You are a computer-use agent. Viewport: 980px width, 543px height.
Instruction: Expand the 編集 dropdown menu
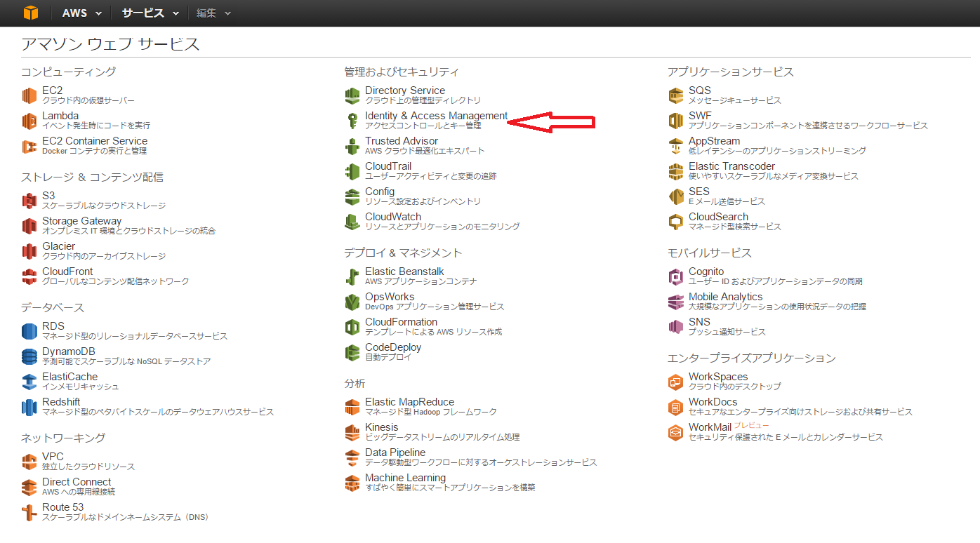coord(213,13)
